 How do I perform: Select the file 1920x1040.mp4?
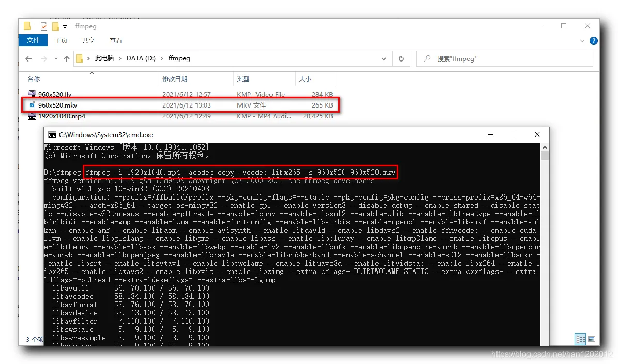pyautogui.click(x=62, y=116)
